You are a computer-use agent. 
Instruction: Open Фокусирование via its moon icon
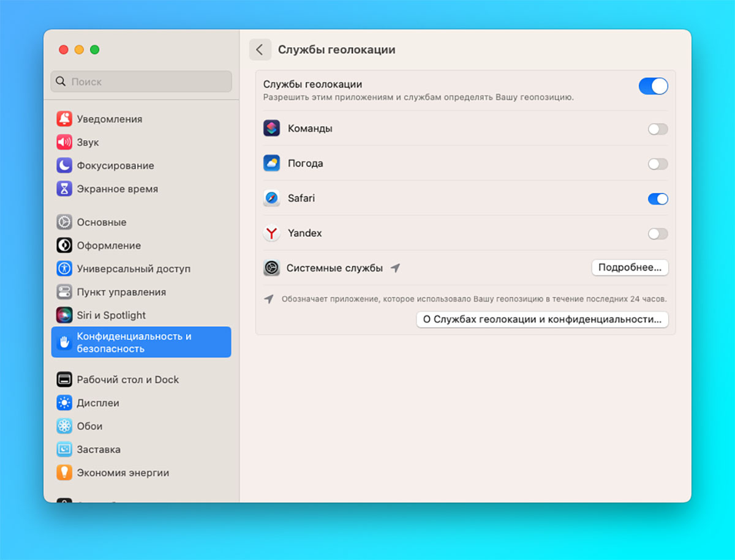64,165
